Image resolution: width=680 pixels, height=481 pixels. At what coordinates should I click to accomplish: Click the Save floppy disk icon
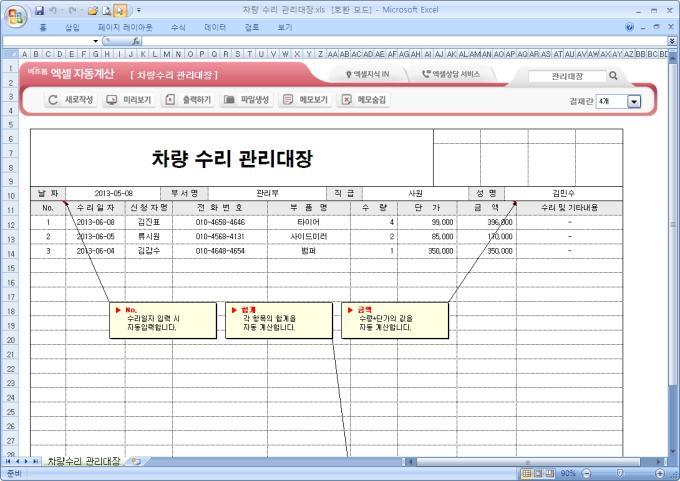coord(39,10)
